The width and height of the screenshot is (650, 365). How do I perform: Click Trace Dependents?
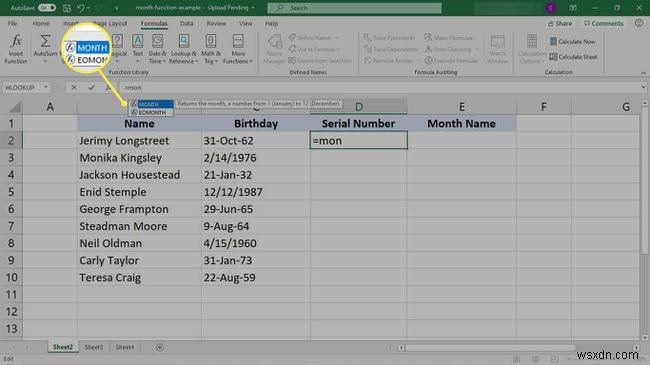click(x=391, y=49)
